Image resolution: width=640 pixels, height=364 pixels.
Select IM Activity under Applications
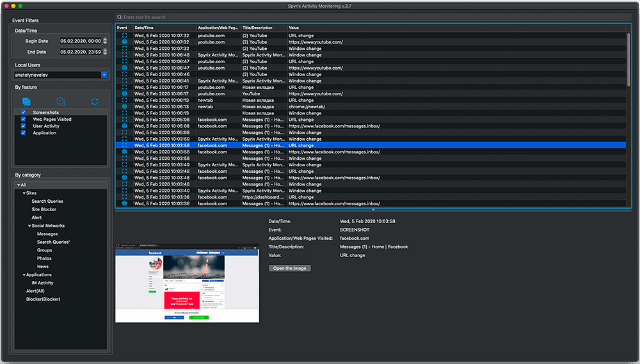point(42,283)
